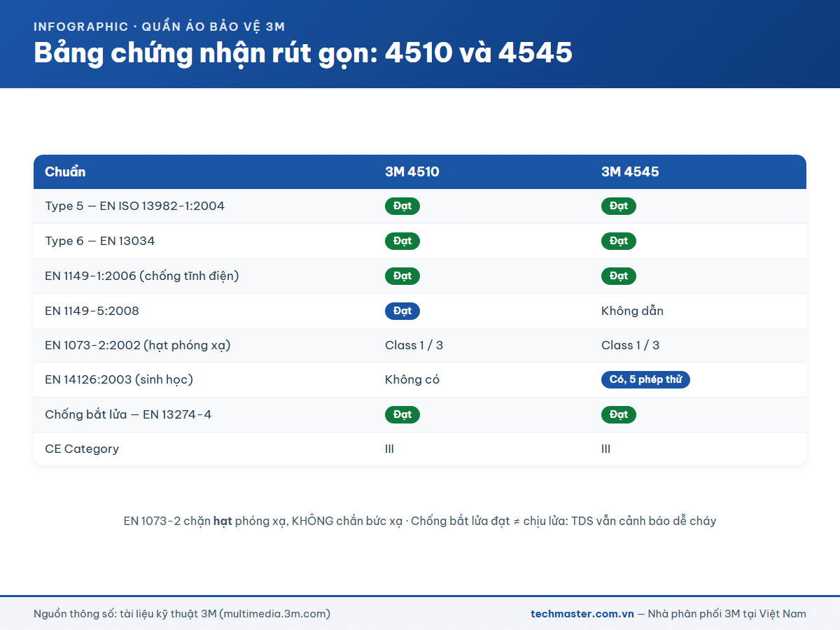Image resolution: width=840 pixels, height=630 pixels.
Task: Click Class 1 / 3 under 3M 4545
Action: [x=630, y=345]
